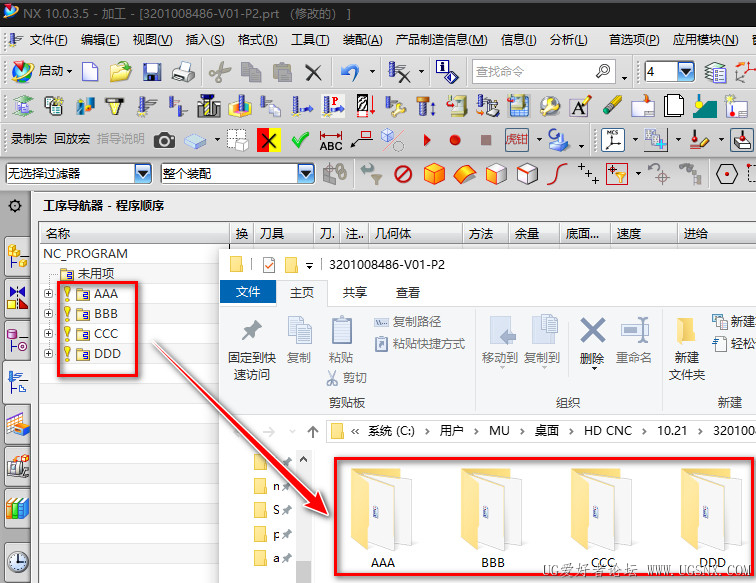This screenshot has width=756, height=583.
Task: Open the 启动 start menu button
Action: point(41,71)
